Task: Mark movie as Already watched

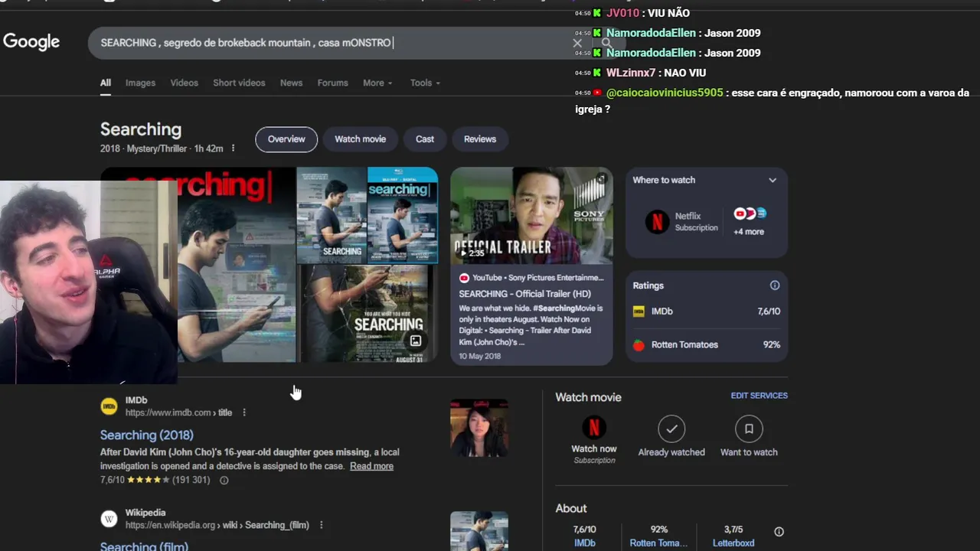Action: [x=671, y=429]
